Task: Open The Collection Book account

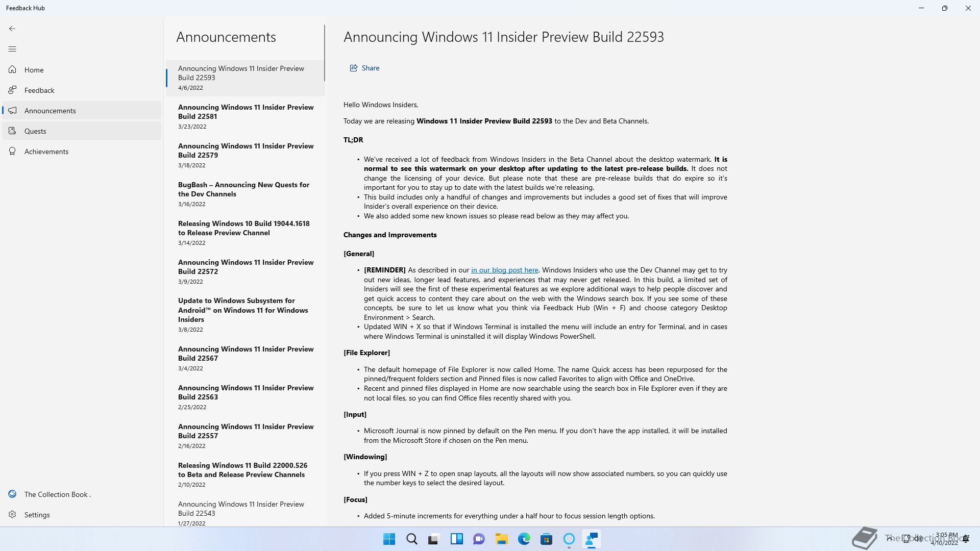Action: coord(82,494)
